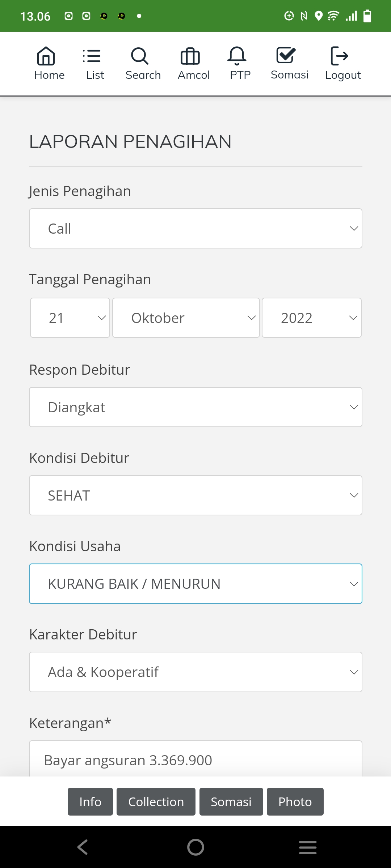The image size is (391, 868).
Task: Open the day dropdown showing 21
Action: coord(70,318)
